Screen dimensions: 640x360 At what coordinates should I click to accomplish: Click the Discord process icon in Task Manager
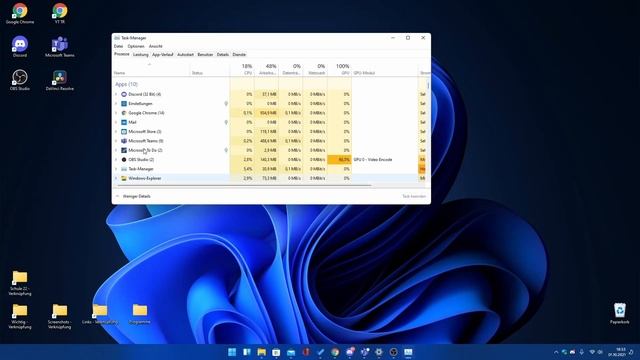(124, 94)
